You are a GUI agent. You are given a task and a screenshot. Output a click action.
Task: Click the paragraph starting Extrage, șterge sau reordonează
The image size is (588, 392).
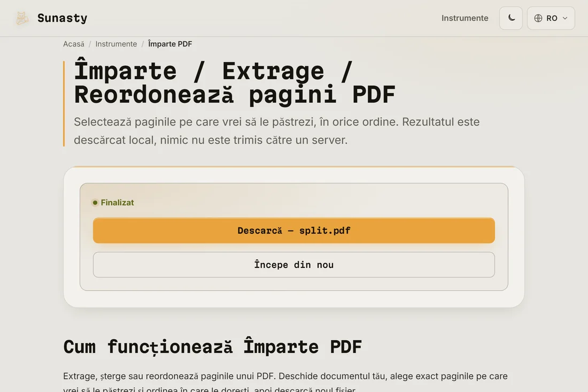(x=285, y=382)
